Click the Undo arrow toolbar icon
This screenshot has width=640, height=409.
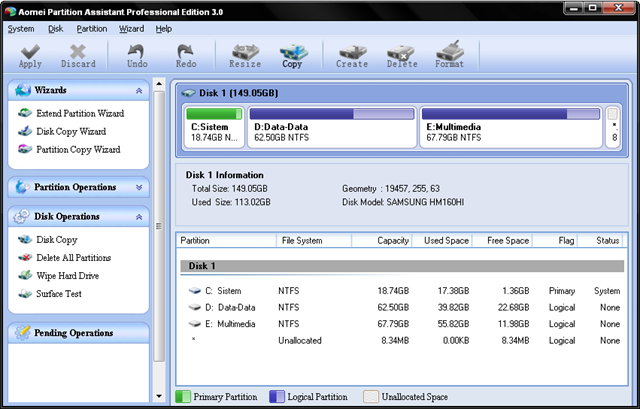point(137,56)
